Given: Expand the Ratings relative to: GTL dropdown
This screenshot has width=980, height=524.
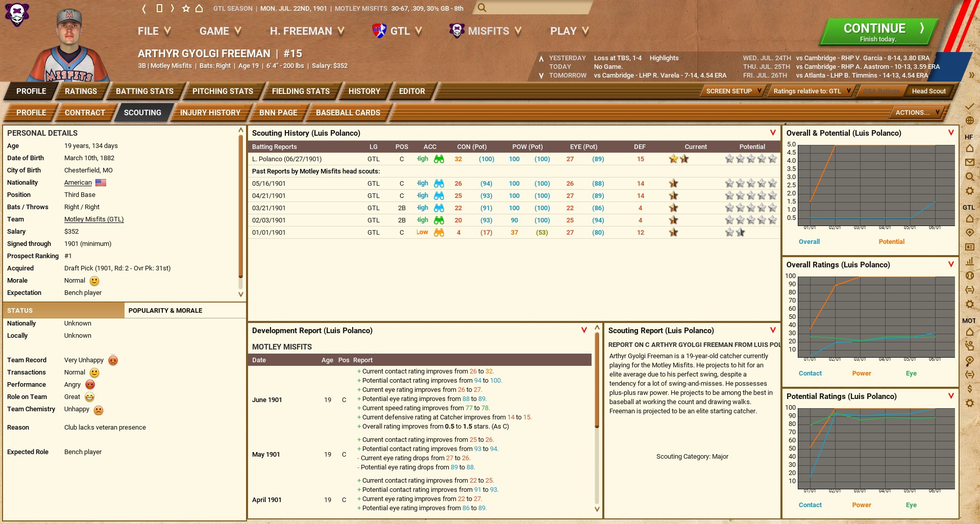Looking at the screenshot, I should pos(811,91).
